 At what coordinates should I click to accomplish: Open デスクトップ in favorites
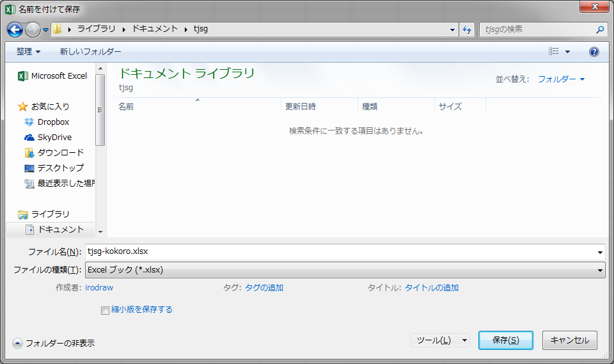(54, 168)
